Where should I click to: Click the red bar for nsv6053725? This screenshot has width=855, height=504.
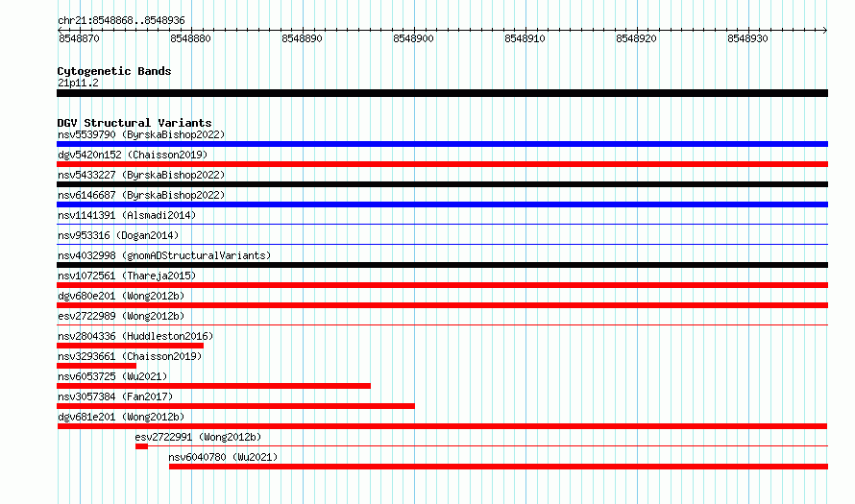(213, 386)
